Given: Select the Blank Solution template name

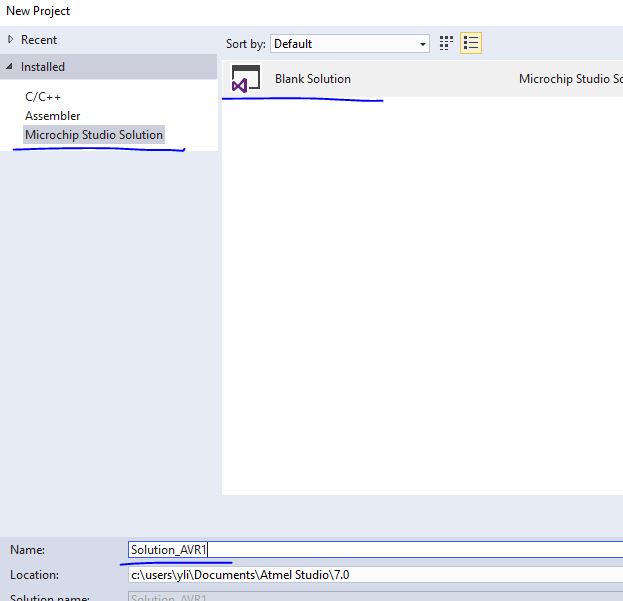Looking at the screenshot, I should point(313,79).
